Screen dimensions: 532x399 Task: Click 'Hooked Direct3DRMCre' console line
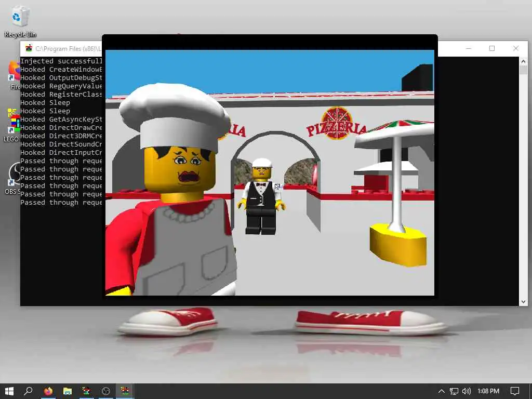tap(61, 136)
